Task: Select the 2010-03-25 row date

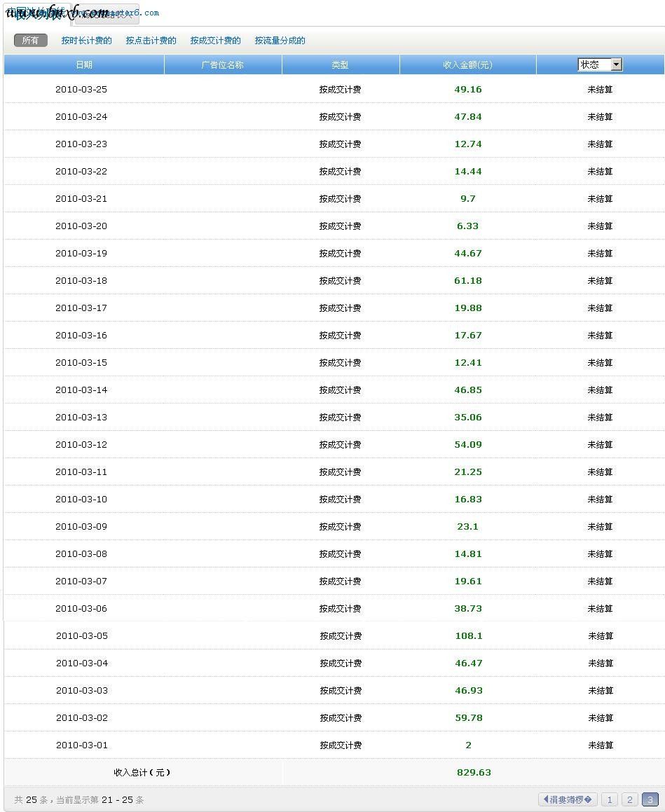Action: (x=81, y=90)
